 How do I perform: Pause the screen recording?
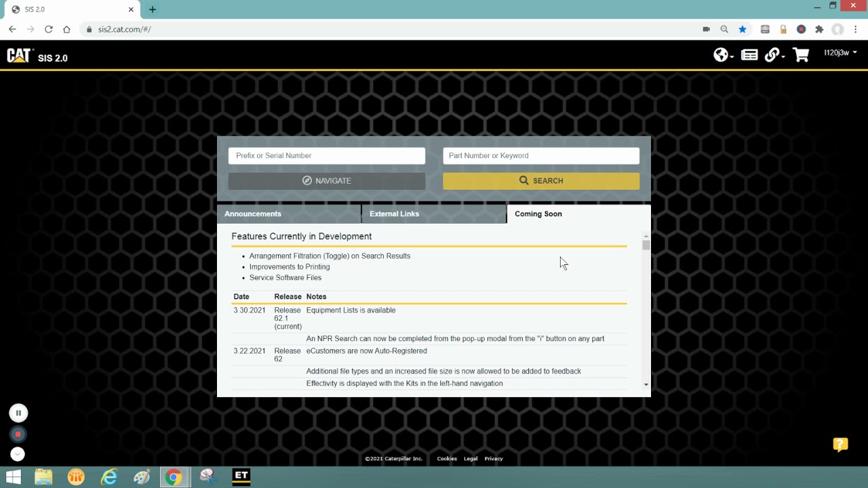[18, 413]
